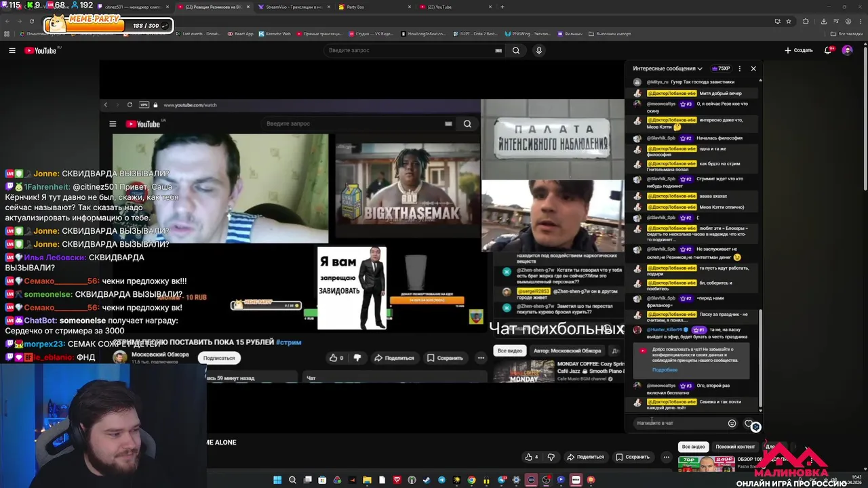Open the ОБЗОР 100 recommended video thumbnail
The height and width of the screenshot is (488, 868).
[x=706, y=464]
